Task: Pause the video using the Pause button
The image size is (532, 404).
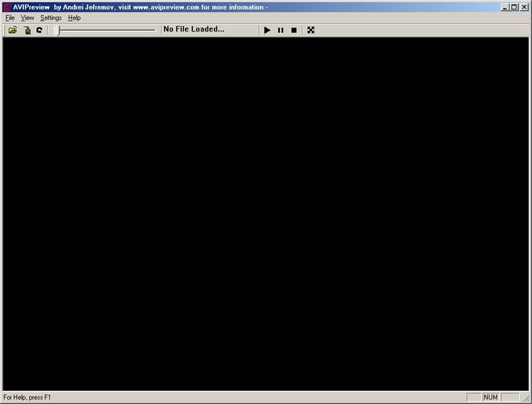Action: click(280, 30)
